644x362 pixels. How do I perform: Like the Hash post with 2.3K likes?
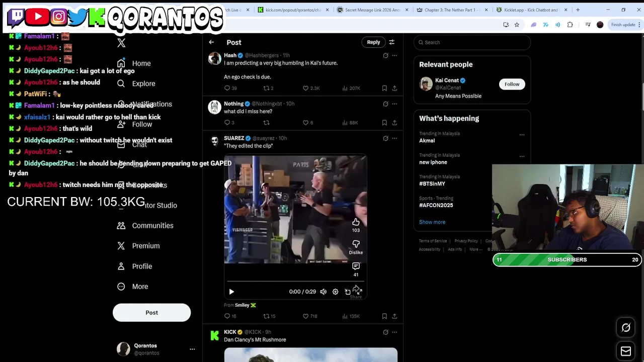(x=305, y=88)
